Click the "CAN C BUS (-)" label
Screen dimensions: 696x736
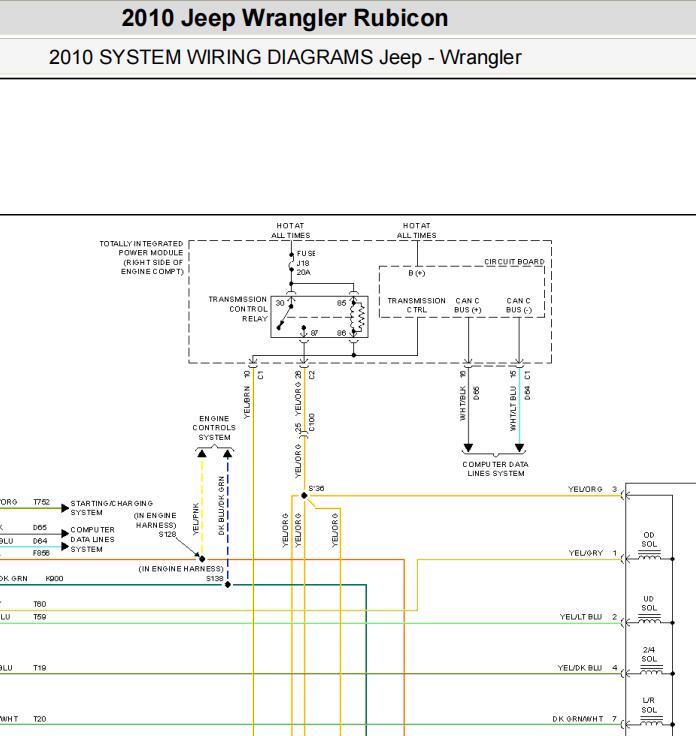tap(519, 305)
